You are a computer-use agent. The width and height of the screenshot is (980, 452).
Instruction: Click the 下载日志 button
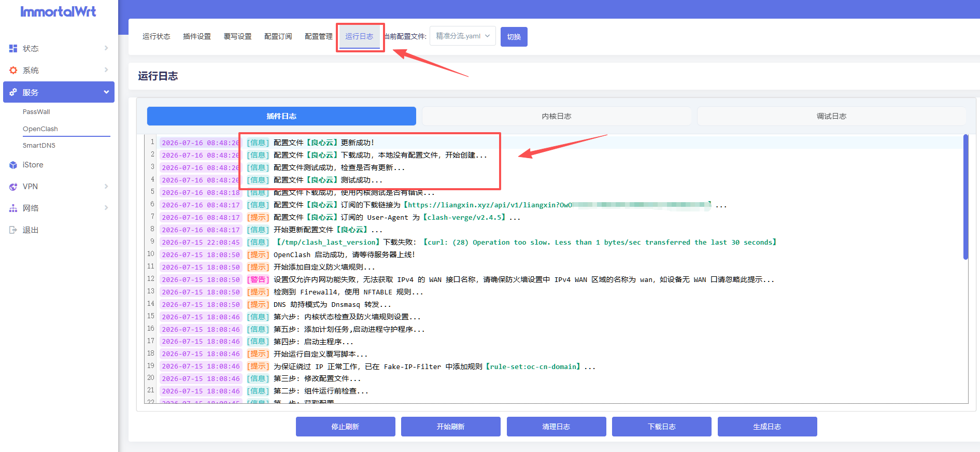coord(662,427)
